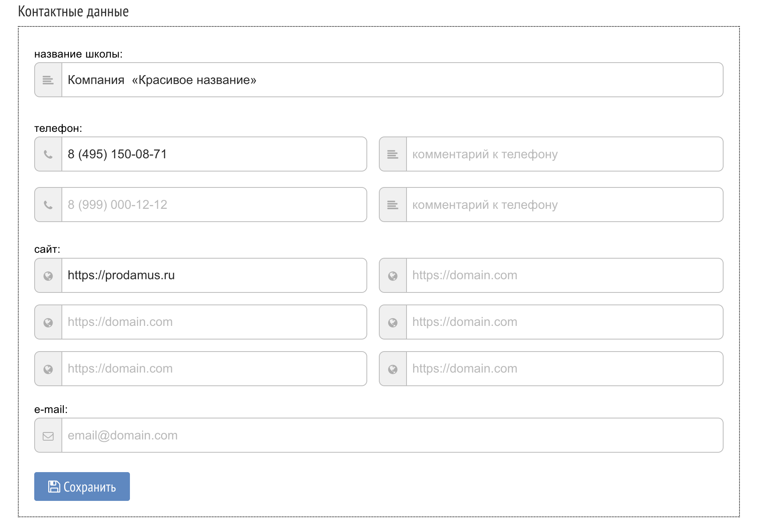Click the left site field in second row
757x532 pixels.
tap(214, 322)
